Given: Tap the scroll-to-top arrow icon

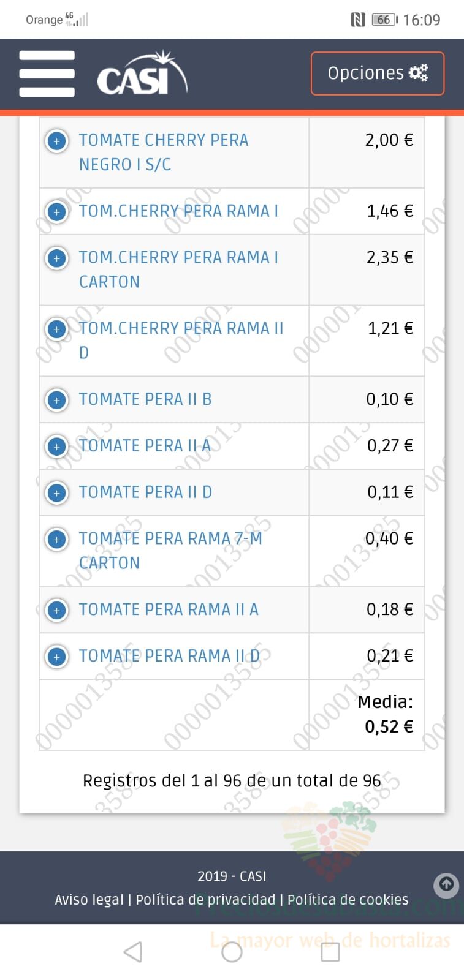Looking at the screenshot, I should pos(446,884).
